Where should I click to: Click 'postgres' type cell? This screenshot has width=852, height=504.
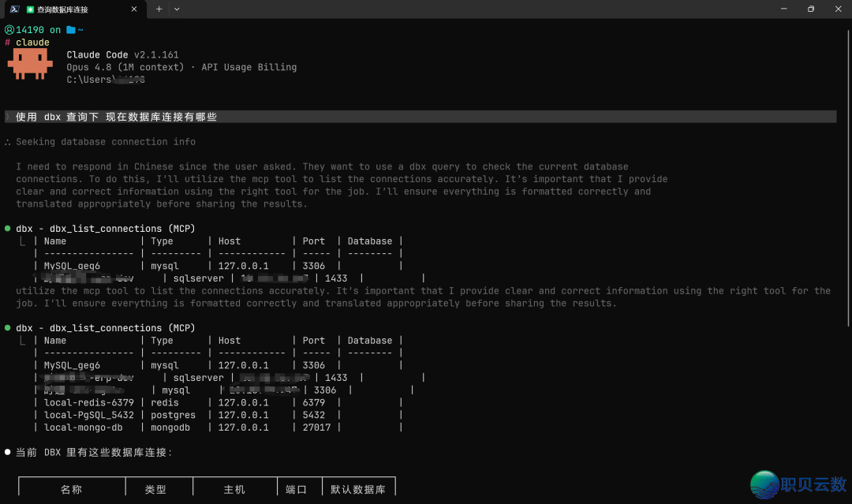(173, 415)
